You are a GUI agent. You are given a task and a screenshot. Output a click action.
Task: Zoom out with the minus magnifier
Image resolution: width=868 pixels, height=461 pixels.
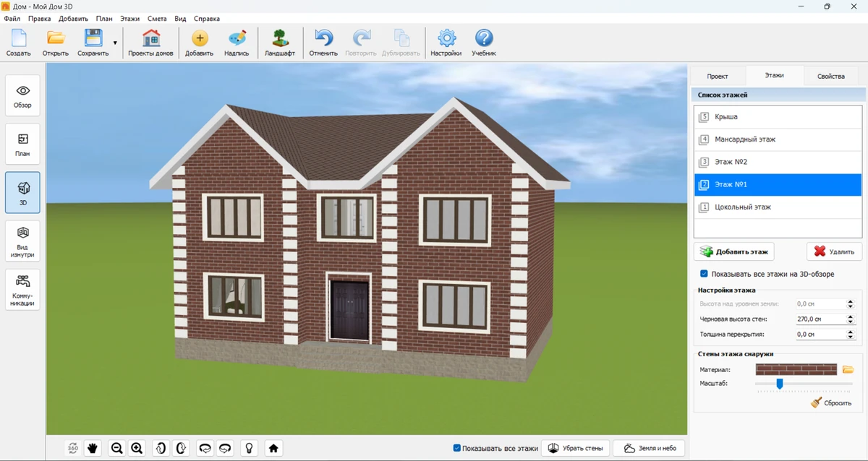[116, 448]
